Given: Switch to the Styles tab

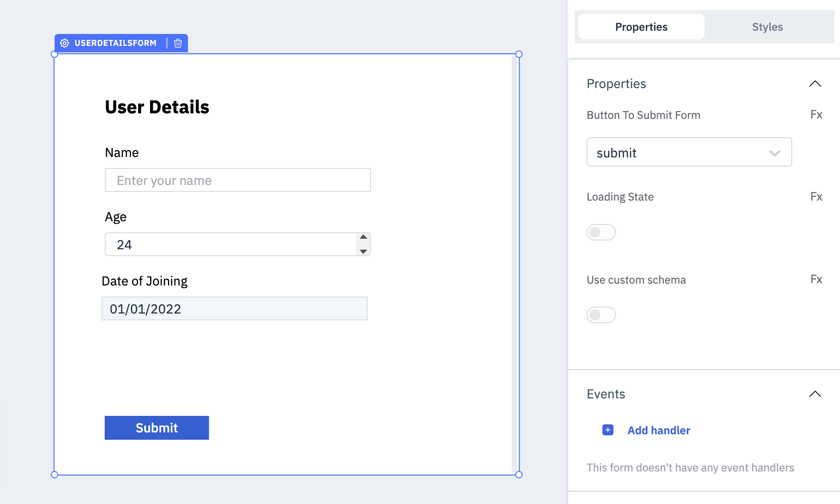Looking at the screenshot, I should pyautogui.click(x=767, y=27).
